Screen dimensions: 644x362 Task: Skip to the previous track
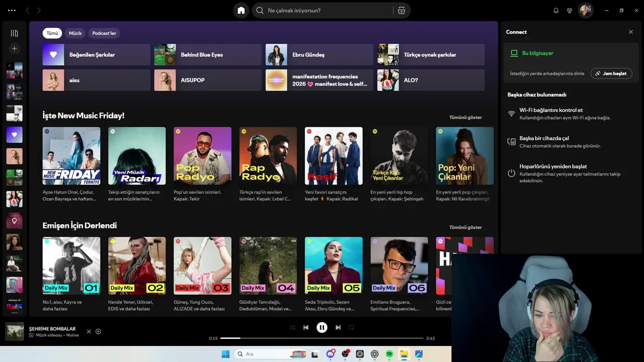(306, 327)
